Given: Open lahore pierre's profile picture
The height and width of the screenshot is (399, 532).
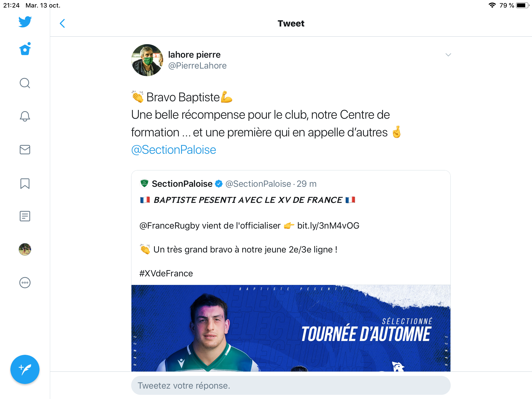Looking at the screenshot, I should 147,60.
